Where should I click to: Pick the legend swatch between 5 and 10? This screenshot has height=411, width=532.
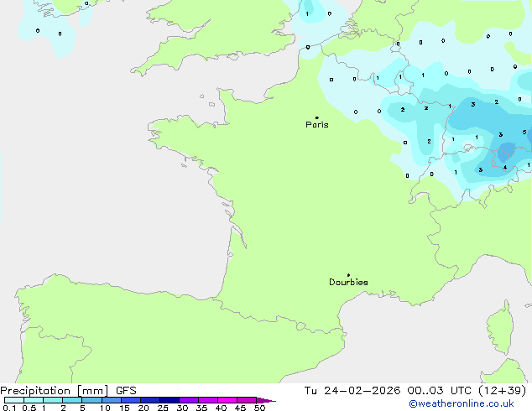(x=91, y=400)
